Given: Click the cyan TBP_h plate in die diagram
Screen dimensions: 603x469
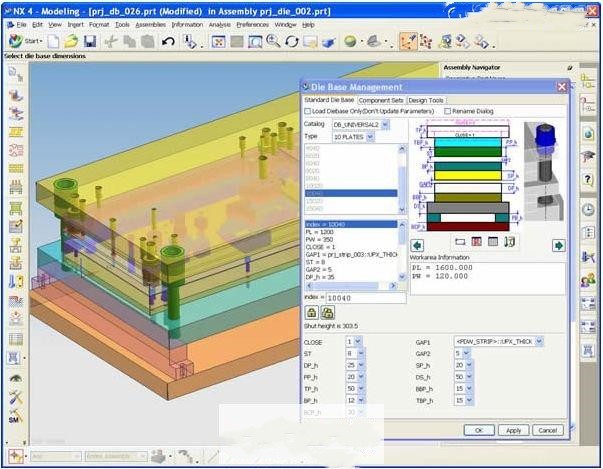Looking at the screenshot, I should click(468, 143).
